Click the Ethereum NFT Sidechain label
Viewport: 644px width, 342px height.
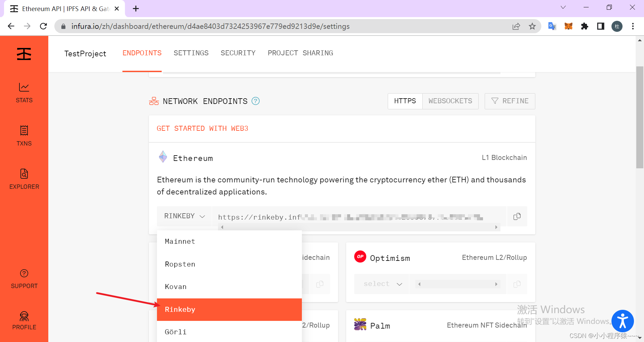487,325
